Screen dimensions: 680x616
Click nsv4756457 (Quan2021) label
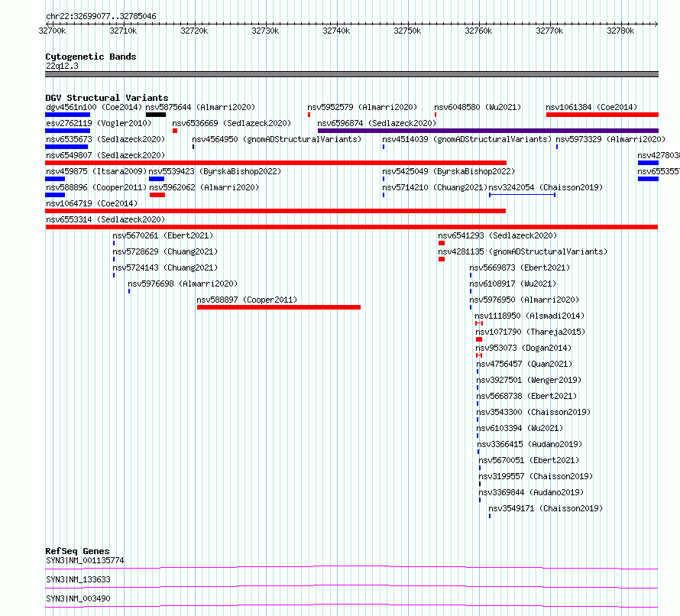coord(524,364)
